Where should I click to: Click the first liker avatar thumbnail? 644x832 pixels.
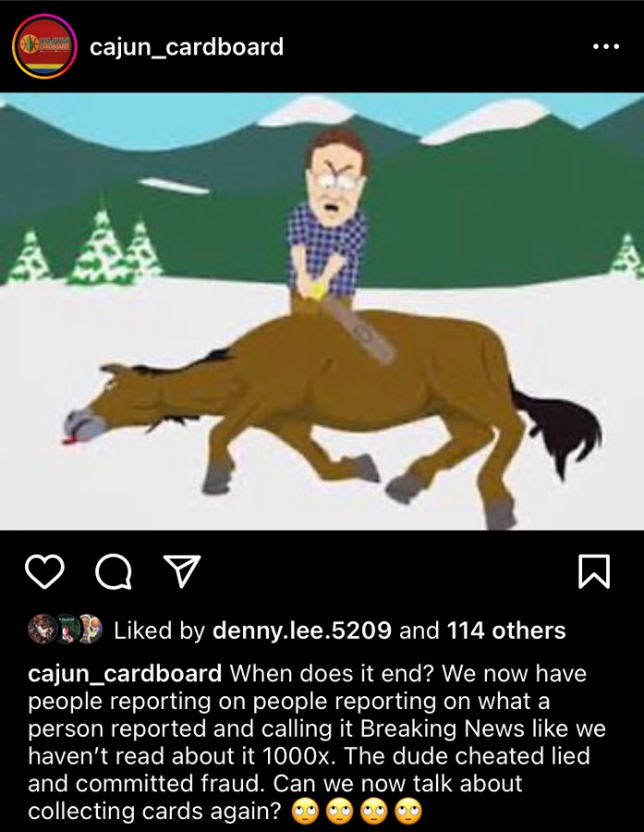(42, 630)
